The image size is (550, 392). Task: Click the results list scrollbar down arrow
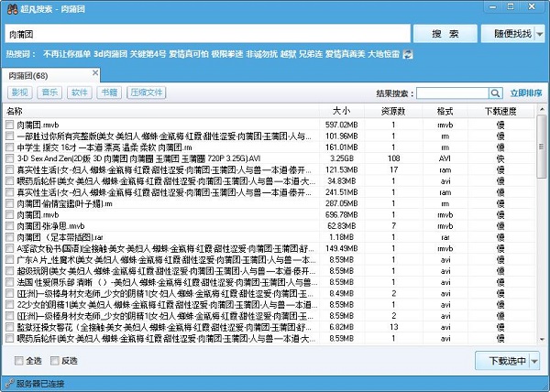[543, 339]
